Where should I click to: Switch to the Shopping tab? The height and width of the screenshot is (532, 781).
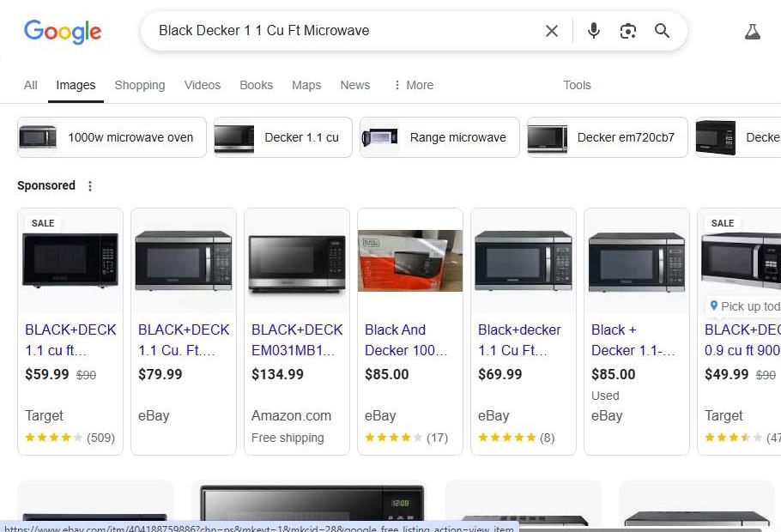pyautogui.click(x=139, y=85)
